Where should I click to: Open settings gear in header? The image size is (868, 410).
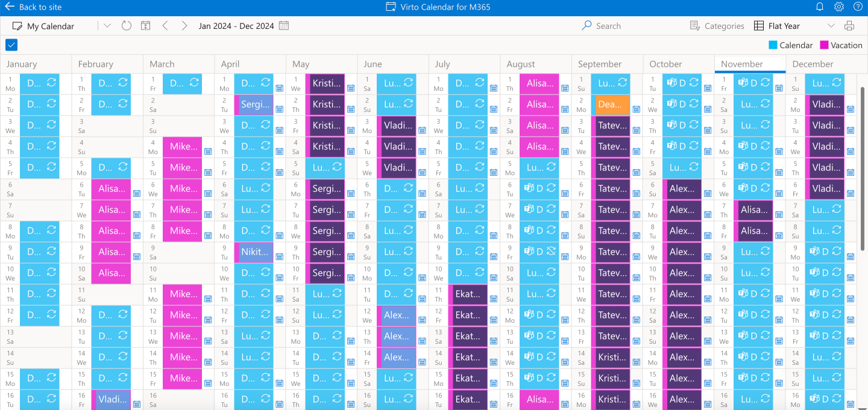point(839,7)
